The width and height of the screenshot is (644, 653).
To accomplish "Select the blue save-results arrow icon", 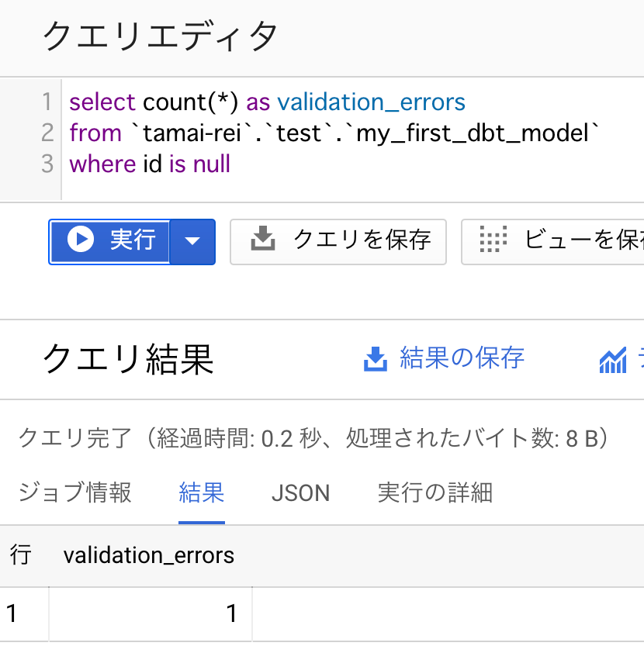I will (x=375, y=359).
